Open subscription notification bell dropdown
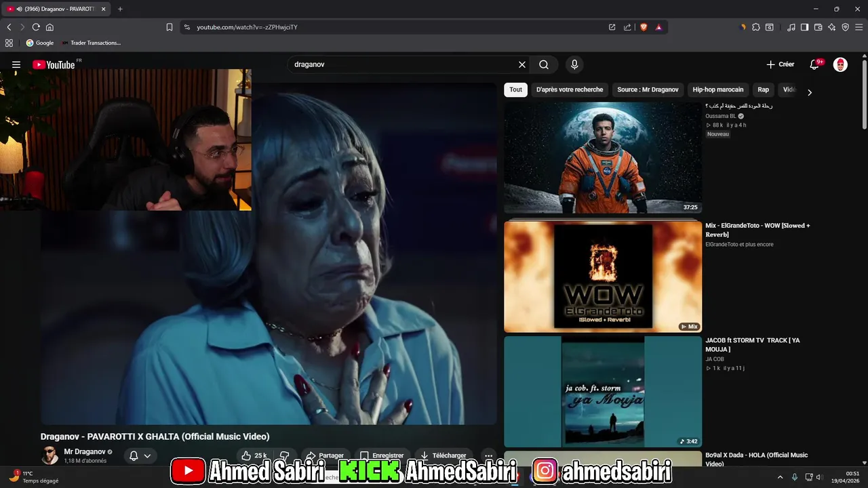Image resolution: width=868 pixels, height=488 pixels. (x=140, y=455)
